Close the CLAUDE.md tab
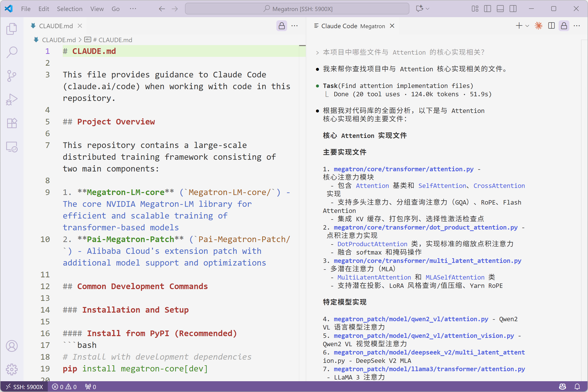The image size is (588, 392). coord(80,26)
